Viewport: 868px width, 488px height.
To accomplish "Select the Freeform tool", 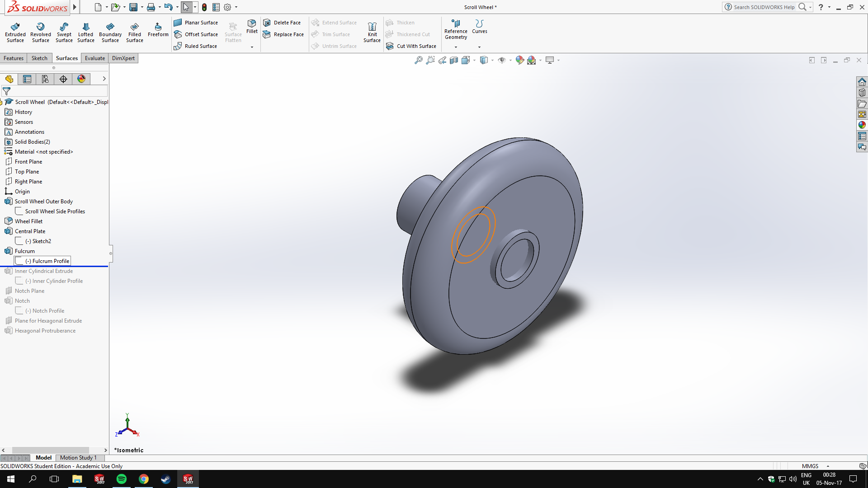I will [x=158, y=30].
